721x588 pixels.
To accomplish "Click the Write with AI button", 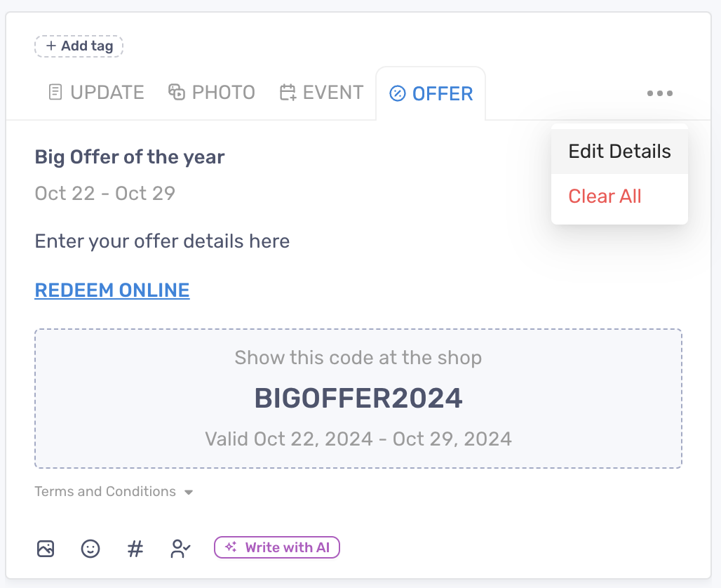I will (277, 547).
